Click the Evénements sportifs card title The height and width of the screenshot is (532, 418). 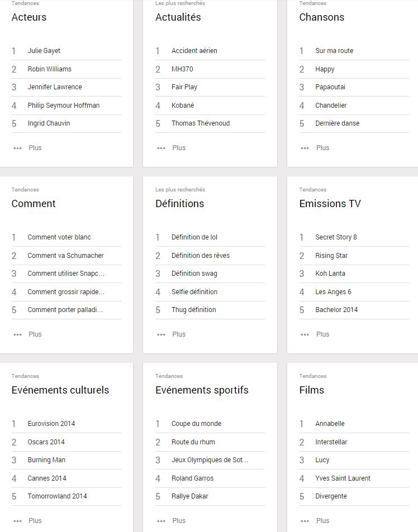[x=202, y=390]
